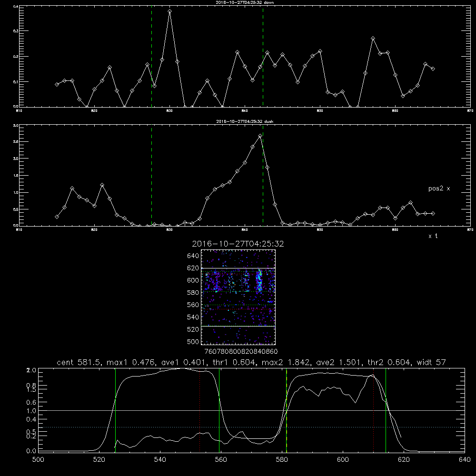Image resolution: width=476 pixels, height=476 pixels.
Task: Click the red dotted line near 553
Action: point(200,412)
